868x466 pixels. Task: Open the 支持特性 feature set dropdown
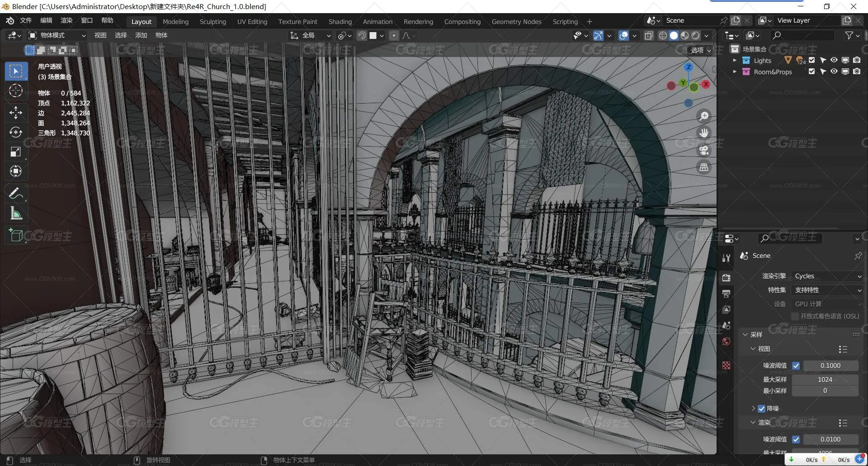pos(827,290)
